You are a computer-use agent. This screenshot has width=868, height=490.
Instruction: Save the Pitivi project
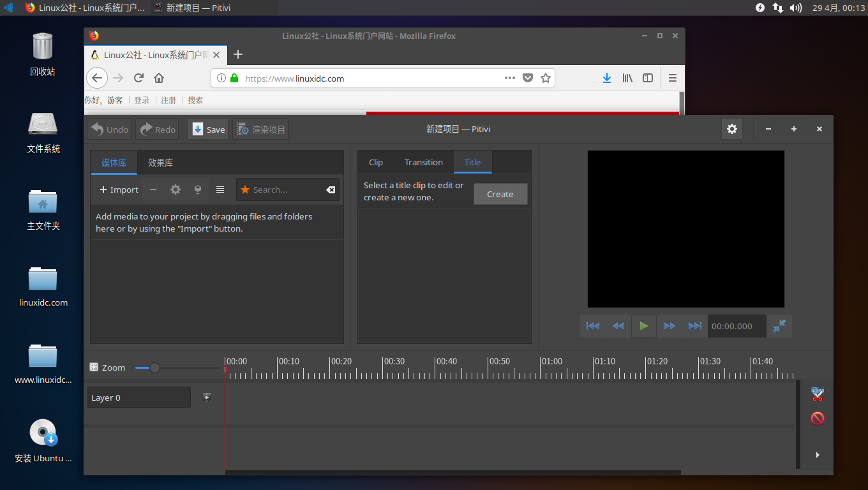[x=208, y=130]
